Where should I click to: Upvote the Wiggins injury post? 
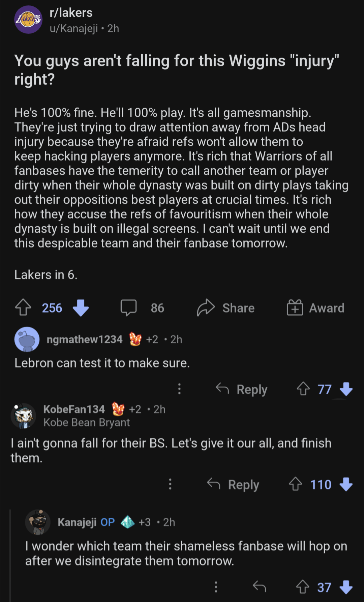[x=23, y=307]
